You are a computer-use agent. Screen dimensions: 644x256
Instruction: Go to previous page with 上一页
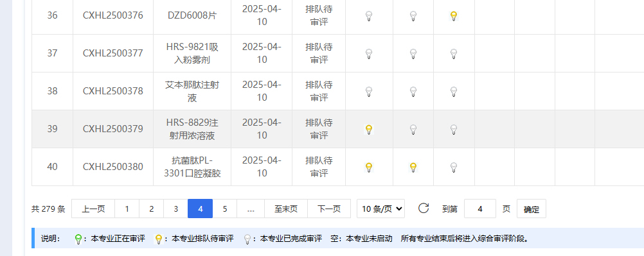coord(93,209)
